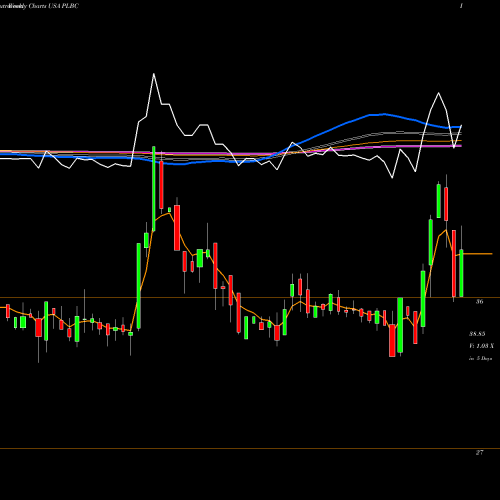Click the price value above the volume readout
The width and height of the screenshot is (500, 500).
[477, 334]
